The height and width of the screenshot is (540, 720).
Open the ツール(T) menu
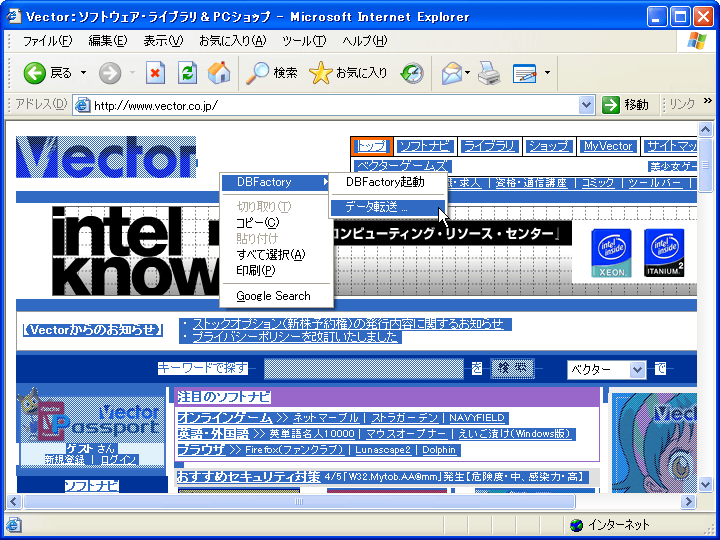tap(304, 41)
